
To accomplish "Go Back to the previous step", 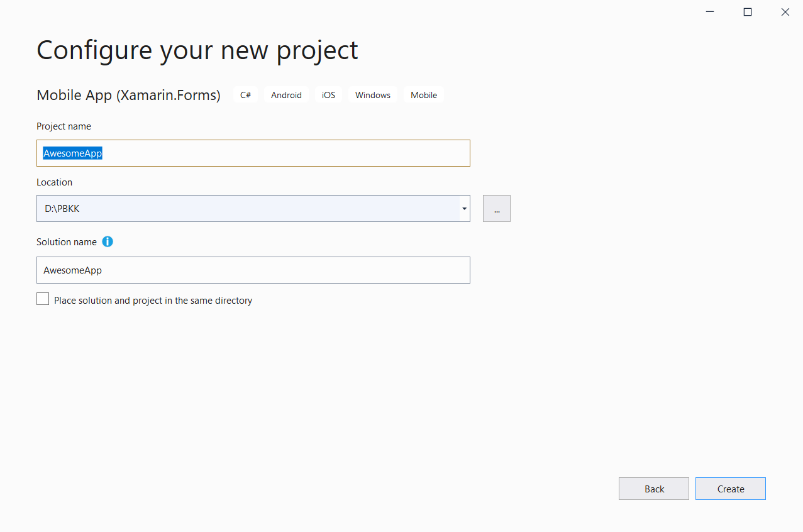I will coord(654,489).
